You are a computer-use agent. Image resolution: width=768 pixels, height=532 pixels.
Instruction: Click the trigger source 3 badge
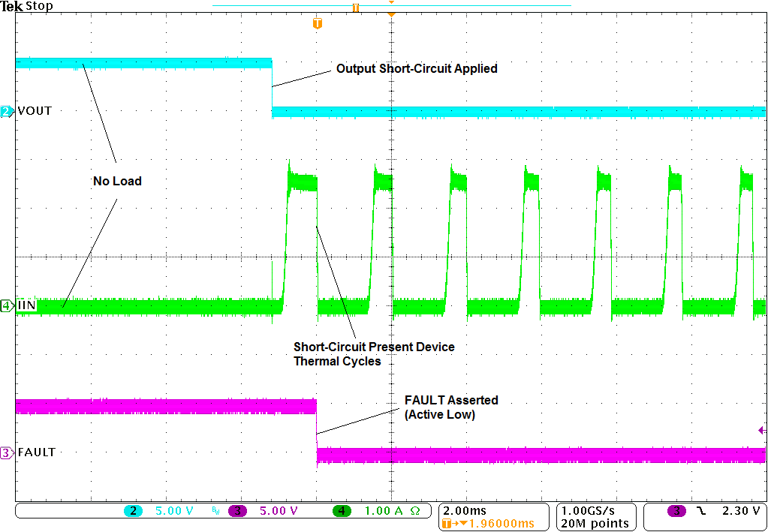pyautogui.click(x=676, y=511)
